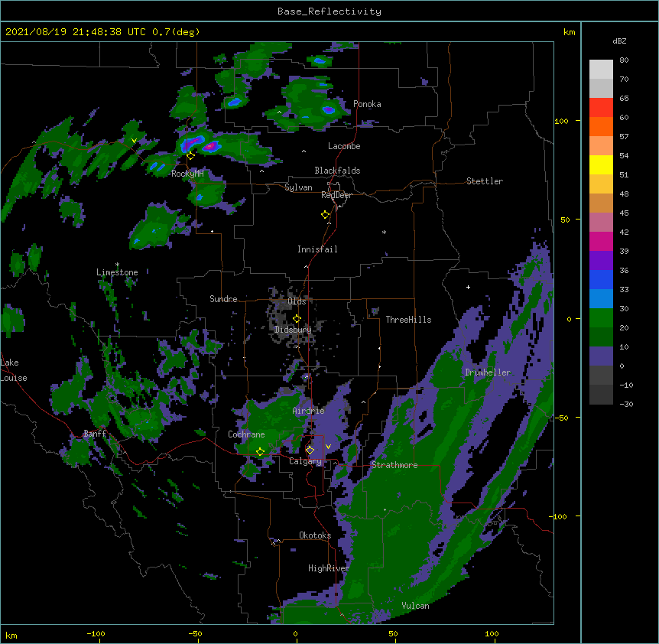
Task: Click the Limestone label
Action: [x=117, y=272]
